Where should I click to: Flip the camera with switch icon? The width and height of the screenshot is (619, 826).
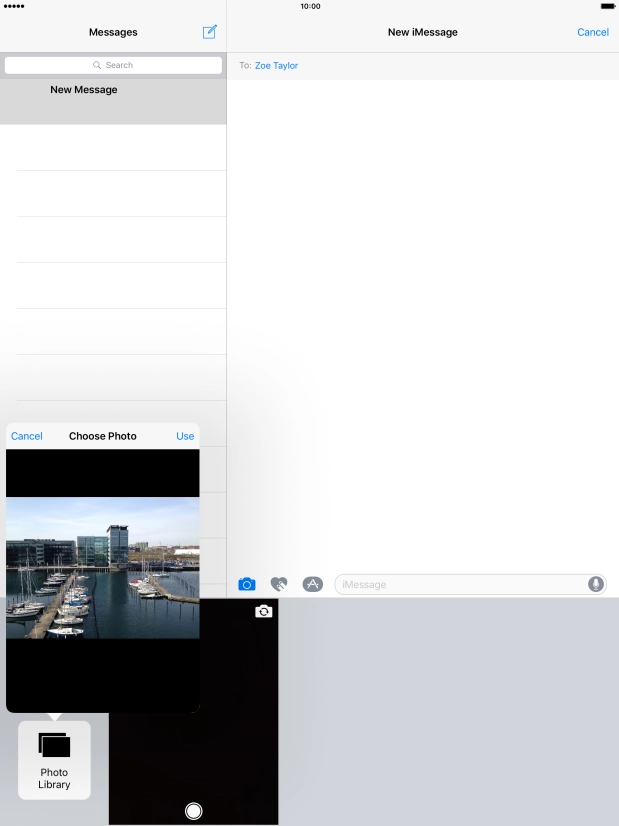pyautogui.click(x=263, y=611)
